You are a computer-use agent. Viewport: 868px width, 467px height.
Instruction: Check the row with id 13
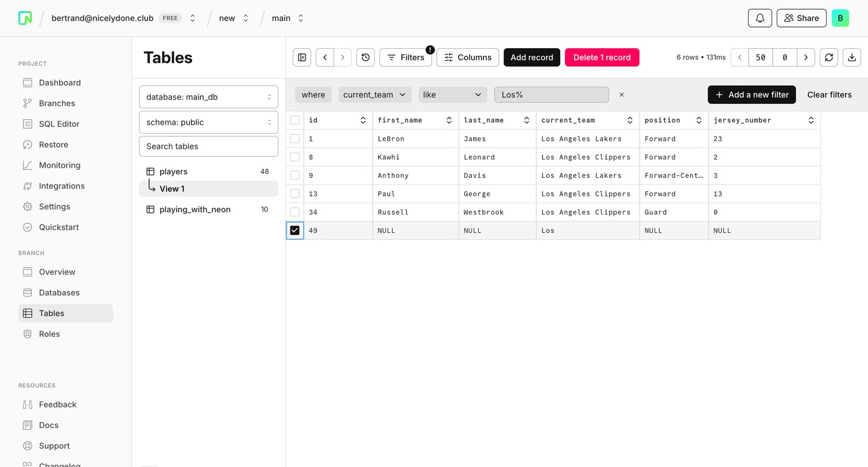tap(295, 194)
